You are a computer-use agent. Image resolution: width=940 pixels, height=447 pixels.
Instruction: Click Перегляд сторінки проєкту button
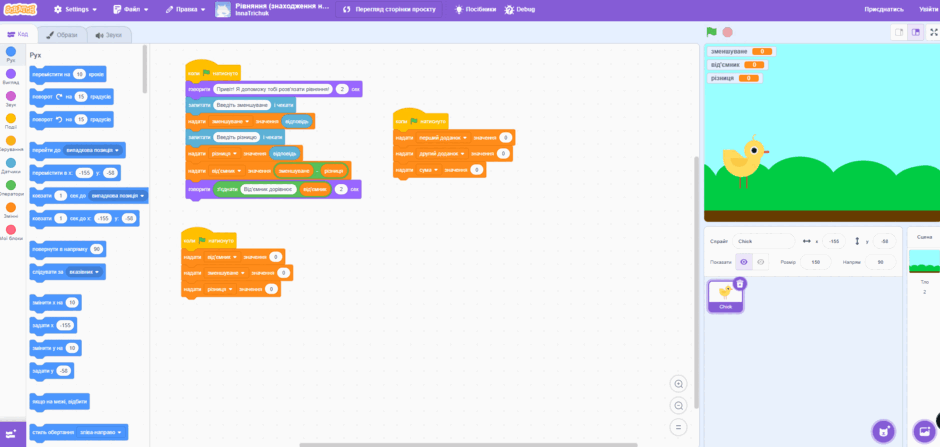click(389, 10)
